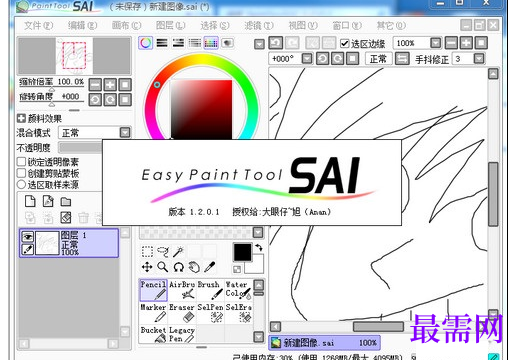Switch to 新建图像.sai document tab

click(324, 343)
